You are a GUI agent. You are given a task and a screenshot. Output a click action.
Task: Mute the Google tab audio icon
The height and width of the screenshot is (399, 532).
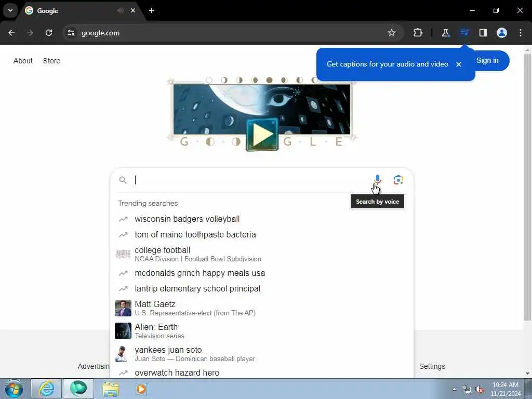pyautogui.click(x=120, y=10)
